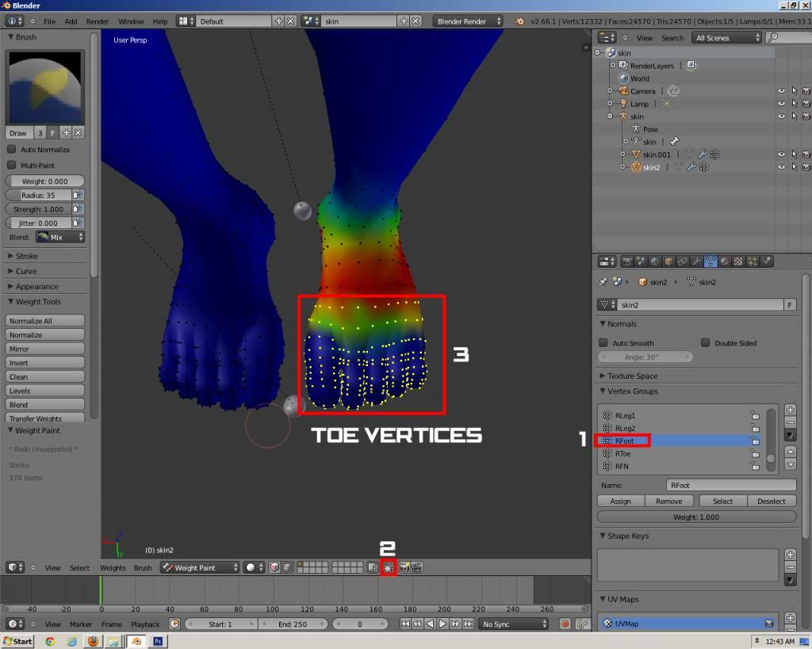Toggle the RFoot vertex group lock
The image size is (812, 649).
click(x=755, y=441)
